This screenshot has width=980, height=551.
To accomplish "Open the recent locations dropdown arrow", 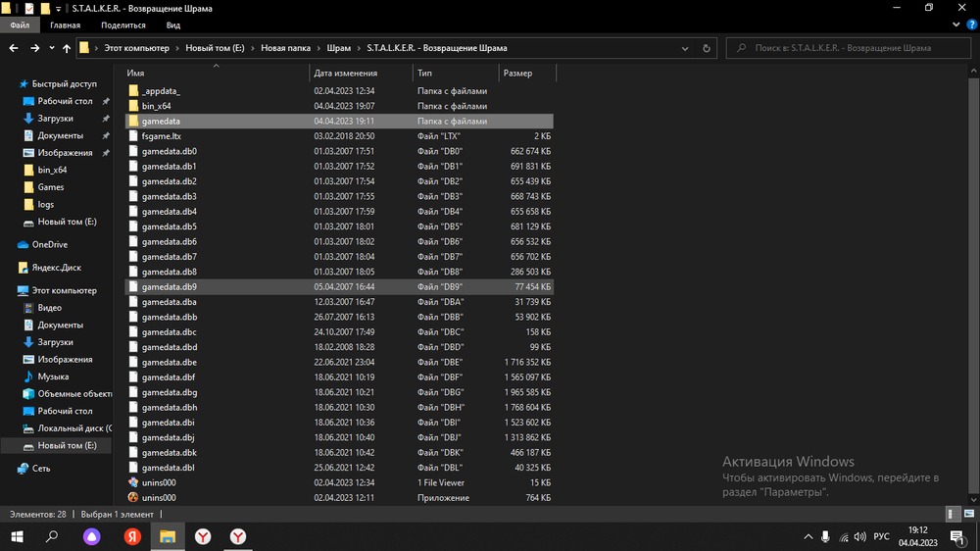I will [52, 47].
